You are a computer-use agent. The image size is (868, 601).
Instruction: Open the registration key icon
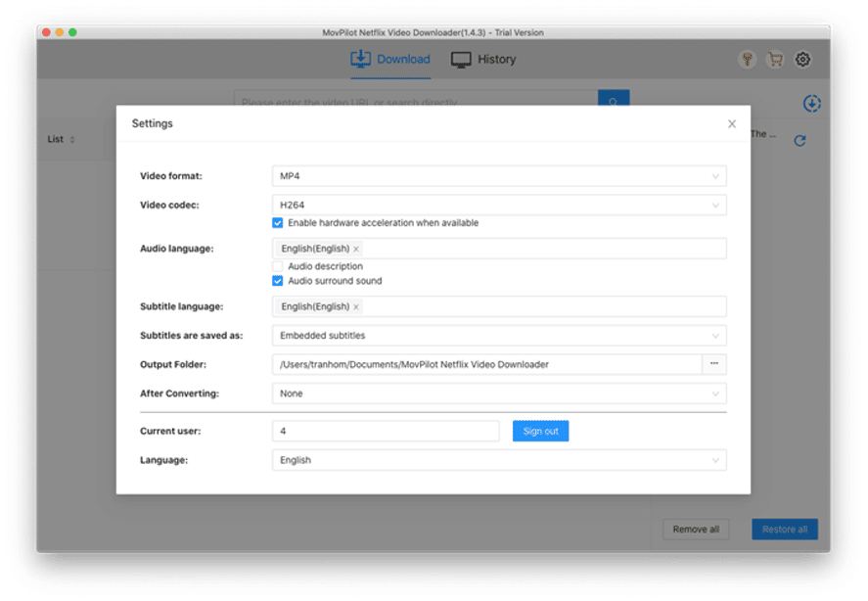[748, 60]
